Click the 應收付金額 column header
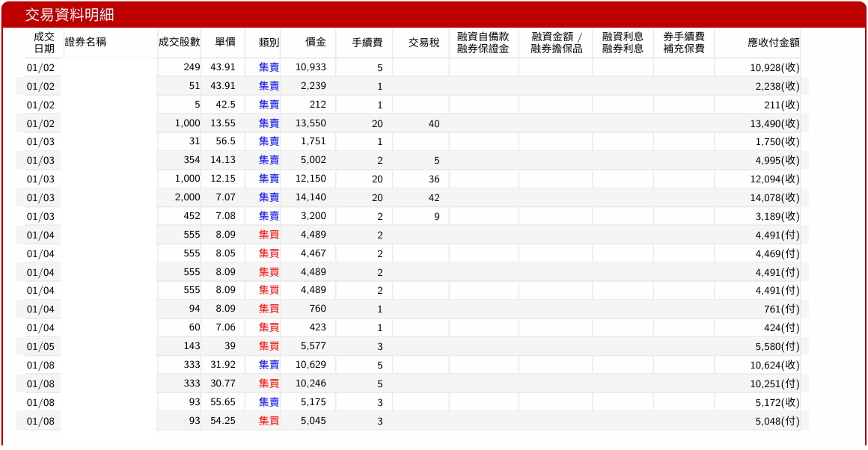868x450 pixels. click(773, 42)
